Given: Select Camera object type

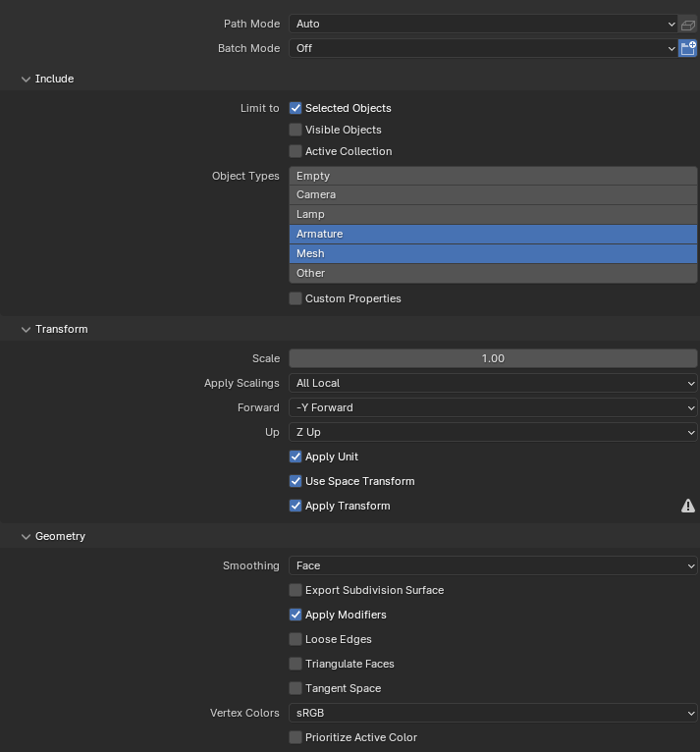Looking at the screenshot, I should (x=493, y=195).
